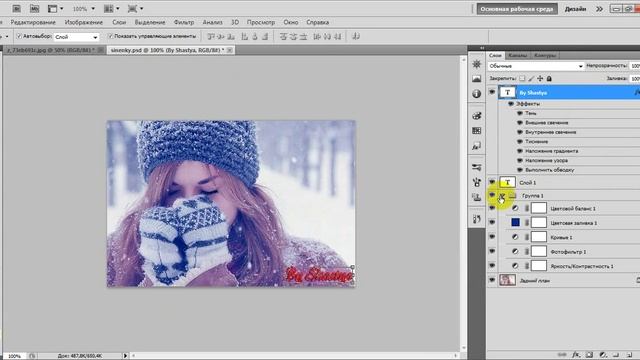Screen dimensions: 640x360
Task: Open the Слой auto-select target dropdown
Action: pyautogui.click(x=77, y=37)
